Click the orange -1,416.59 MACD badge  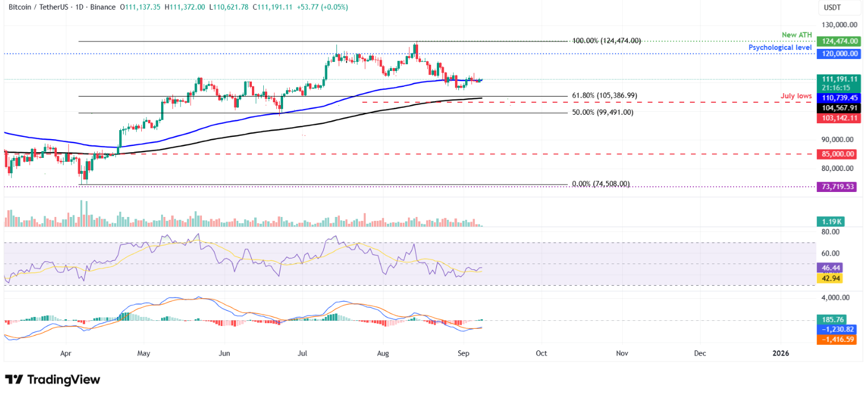838,339
